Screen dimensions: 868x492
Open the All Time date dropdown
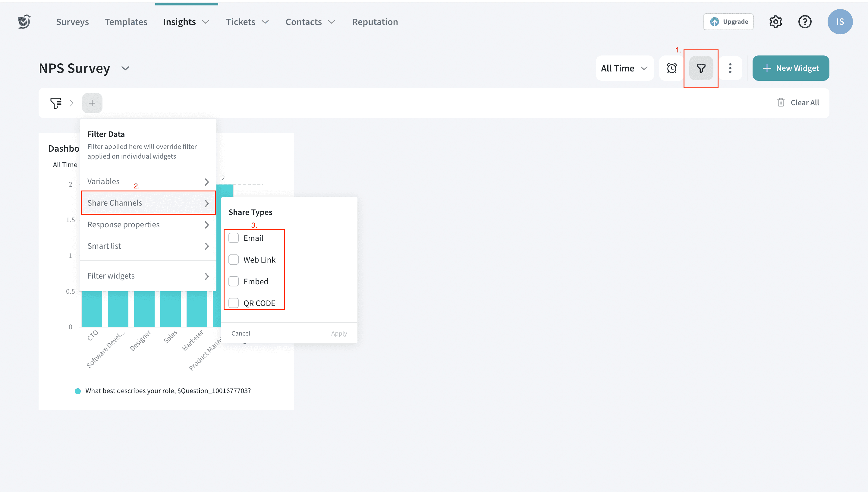point(624,68)
